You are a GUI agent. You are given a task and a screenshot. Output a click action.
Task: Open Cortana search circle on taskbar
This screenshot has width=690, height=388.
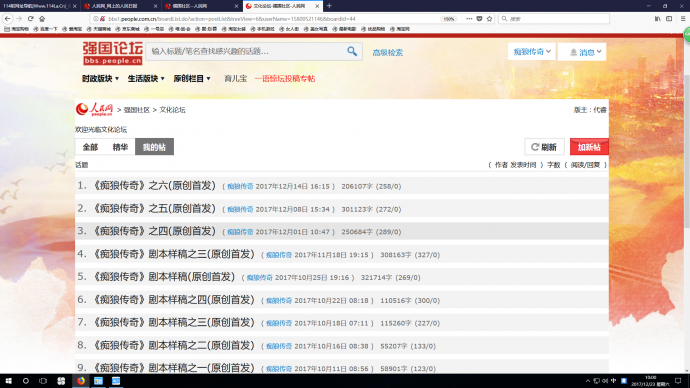(x=26, y=381)
